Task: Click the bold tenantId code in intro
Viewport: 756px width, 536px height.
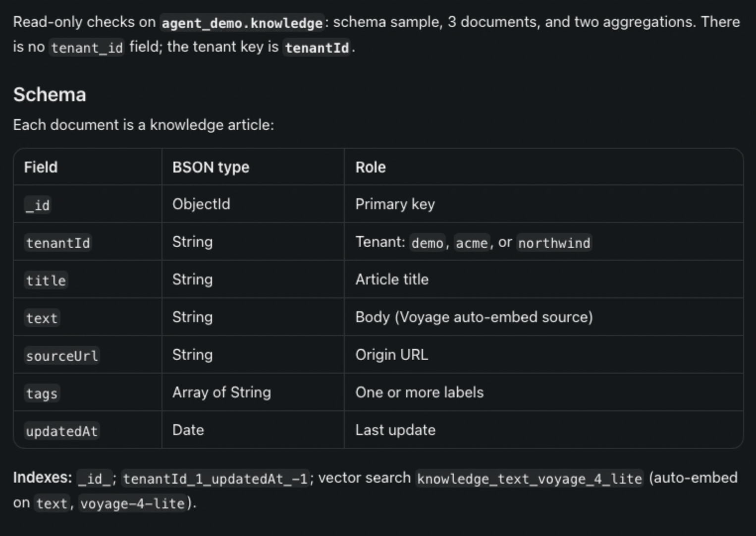Action: pyautogui.click(x=317, y=48)
